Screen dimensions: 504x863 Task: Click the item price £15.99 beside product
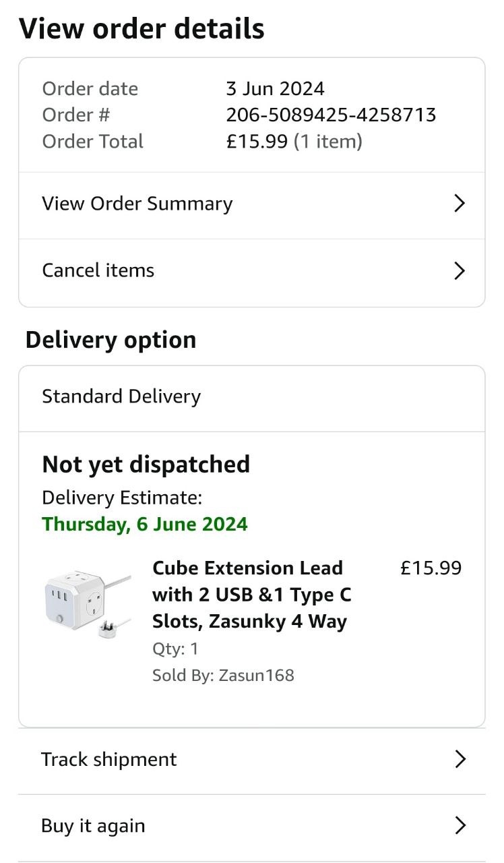pos(431,568)
